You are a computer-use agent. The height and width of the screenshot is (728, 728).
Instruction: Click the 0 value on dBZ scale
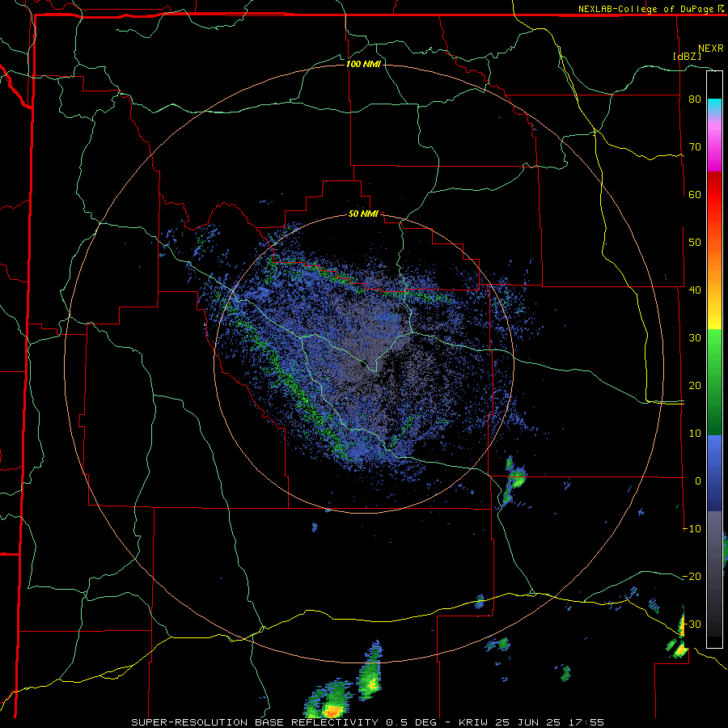(x=698, y=481)
